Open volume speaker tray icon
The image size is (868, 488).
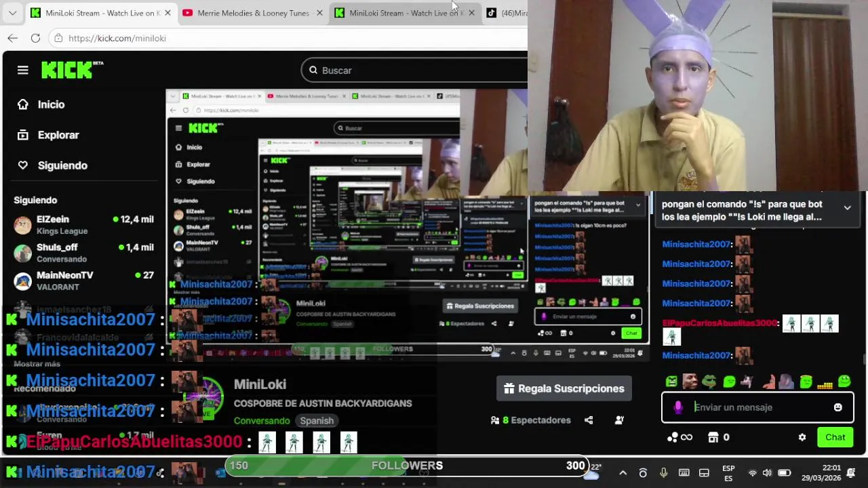click(767, 473)
